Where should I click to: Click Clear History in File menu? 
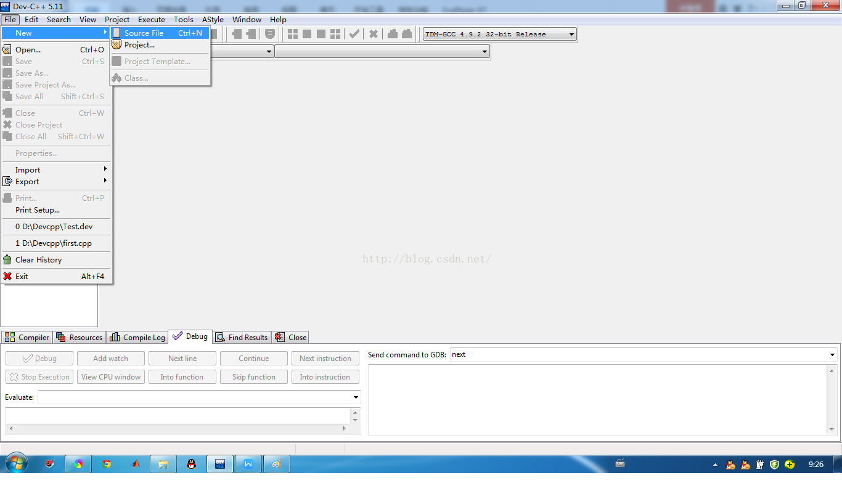(x=55, y=259)
